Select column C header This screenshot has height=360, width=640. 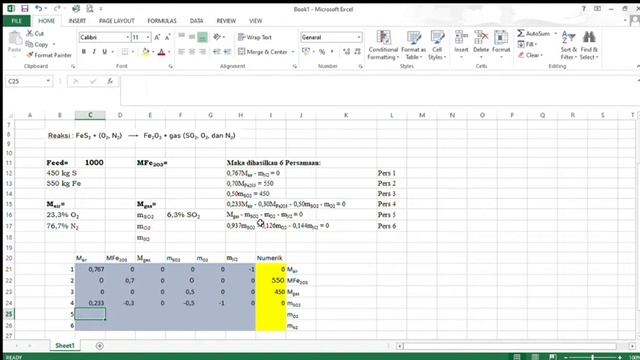point(90,115)
